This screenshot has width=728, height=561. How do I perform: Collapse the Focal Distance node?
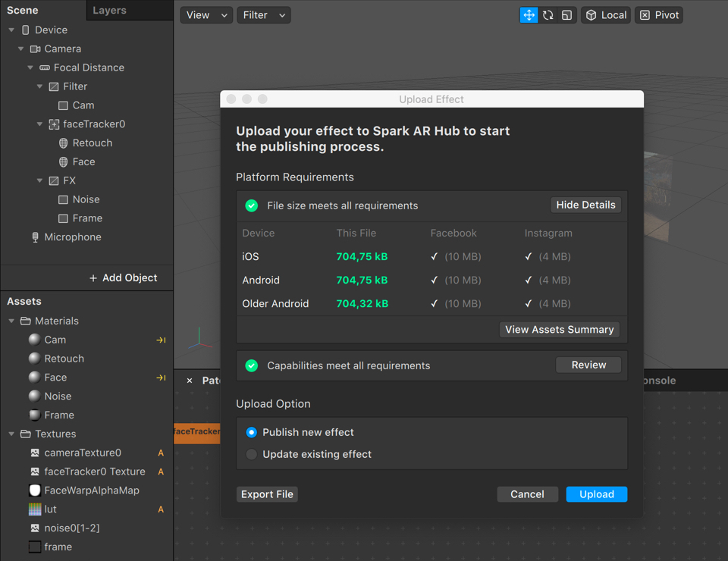tap(30, 67)
